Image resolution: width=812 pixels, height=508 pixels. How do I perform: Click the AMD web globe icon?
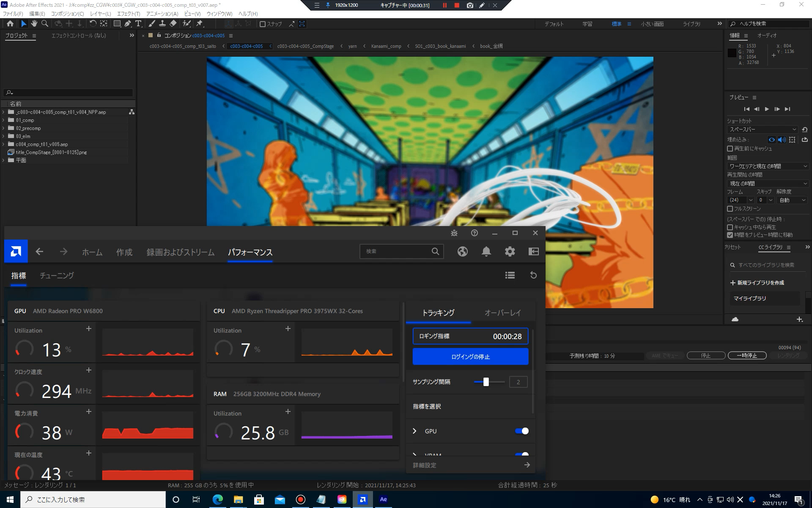(x=462, y=251)
